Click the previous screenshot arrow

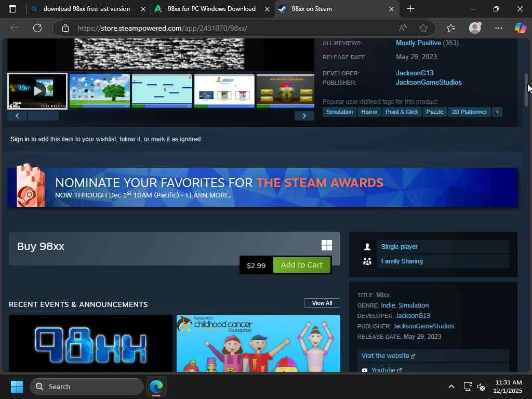17,116
